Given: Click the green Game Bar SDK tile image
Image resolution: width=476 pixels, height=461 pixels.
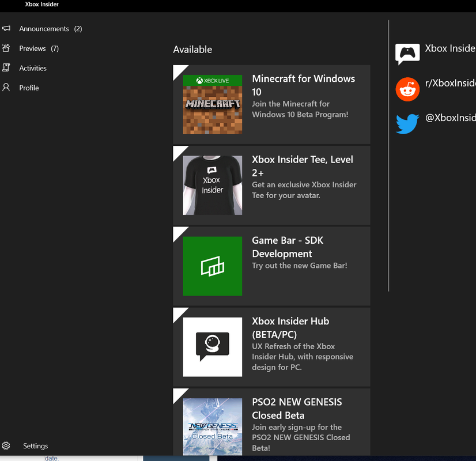Looking at the screenshot, I should click(x=213, y=266).
